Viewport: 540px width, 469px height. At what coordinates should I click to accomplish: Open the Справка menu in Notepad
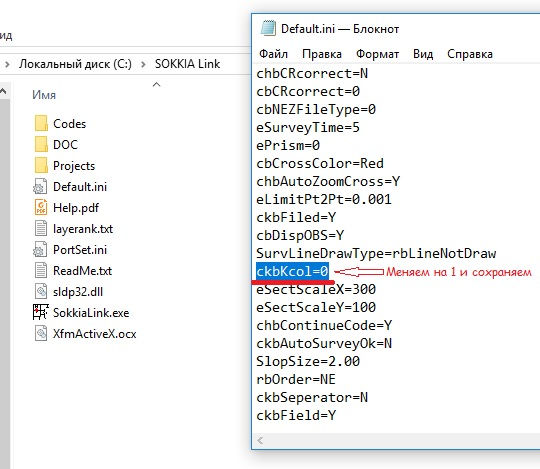point(470,54)
